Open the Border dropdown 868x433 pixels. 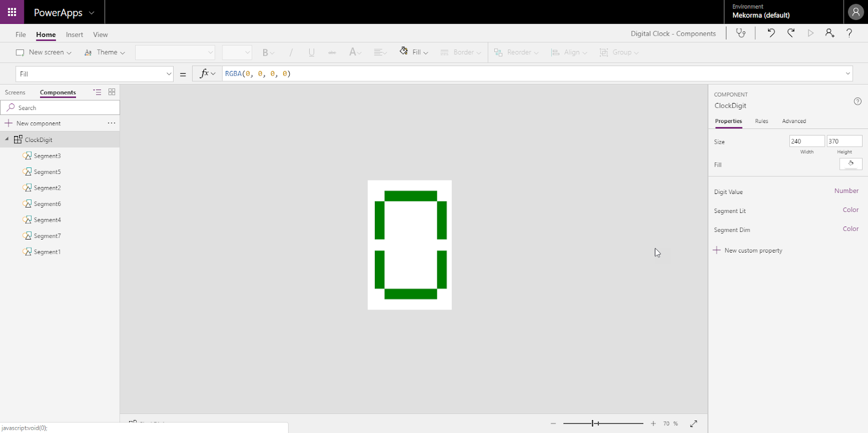click(461, 53)
